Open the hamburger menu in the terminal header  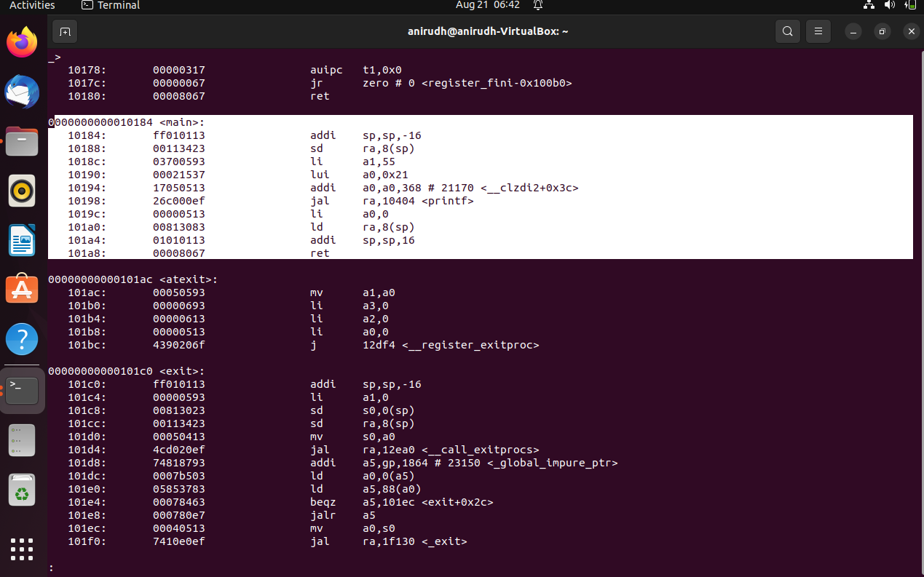point(818,31)
